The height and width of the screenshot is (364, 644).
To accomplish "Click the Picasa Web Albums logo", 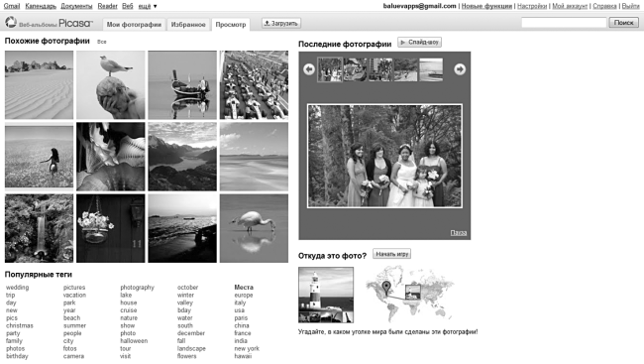I will point(49,23).
